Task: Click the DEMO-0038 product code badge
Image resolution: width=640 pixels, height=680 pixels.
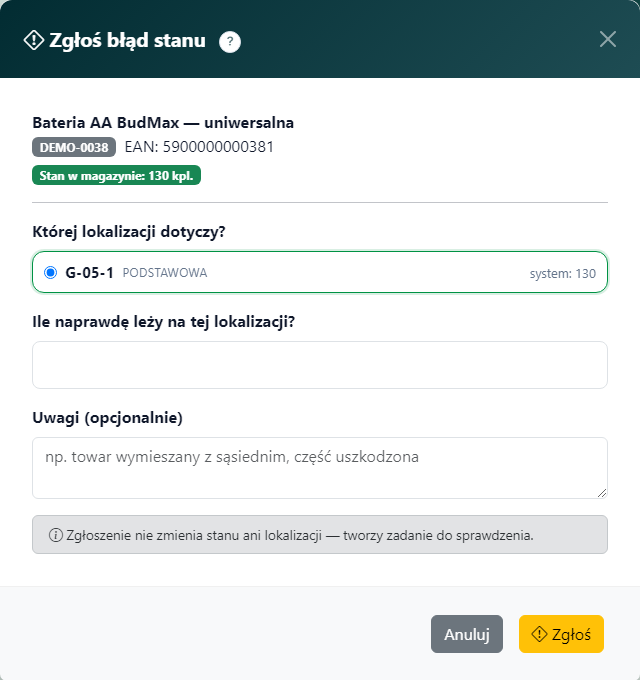Action: click(74, 147)
